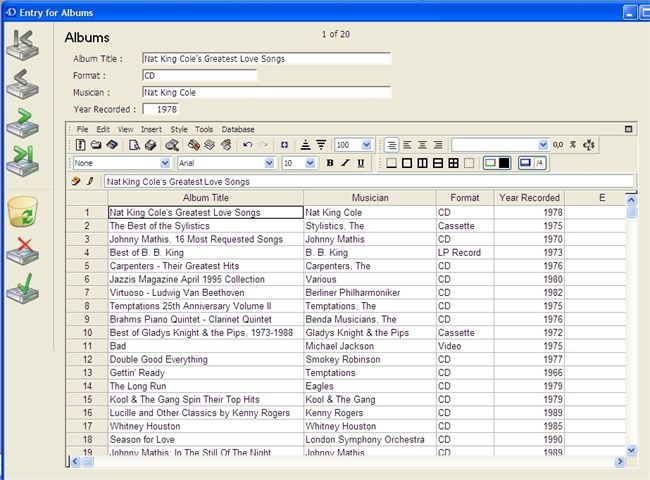Click the Year Recorded column header

point(529,198)
